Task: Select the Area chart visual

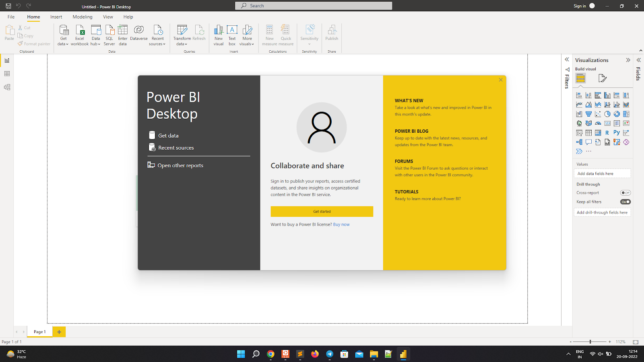Action: coord(588,105)
